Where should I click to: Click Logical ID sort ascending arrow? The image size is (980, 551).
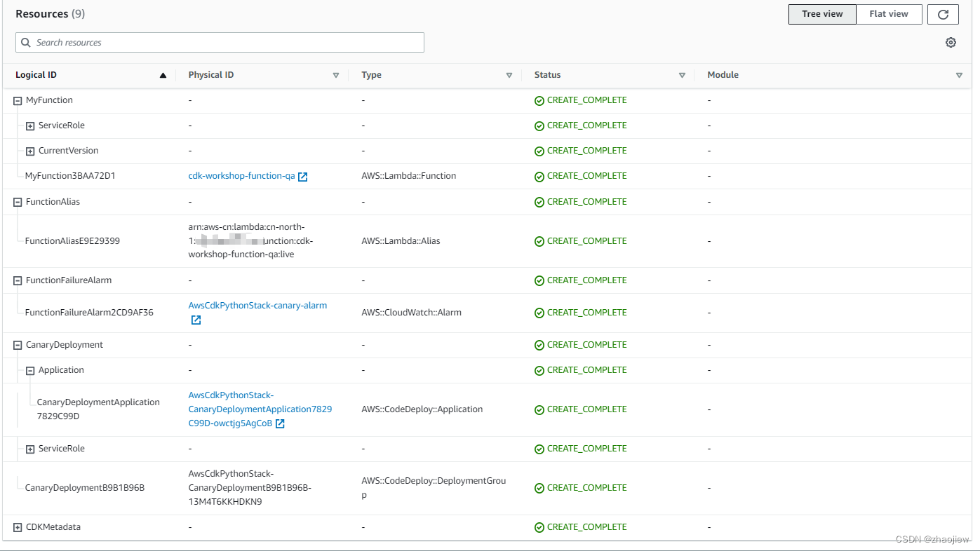[x=163, y=75]
